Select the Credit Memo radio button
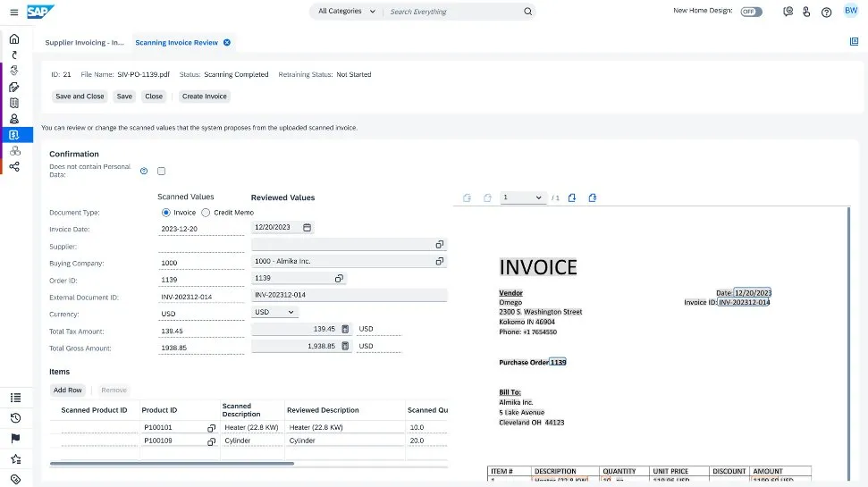This screenshot has height=487, width=868. click(x=206, y=213)
